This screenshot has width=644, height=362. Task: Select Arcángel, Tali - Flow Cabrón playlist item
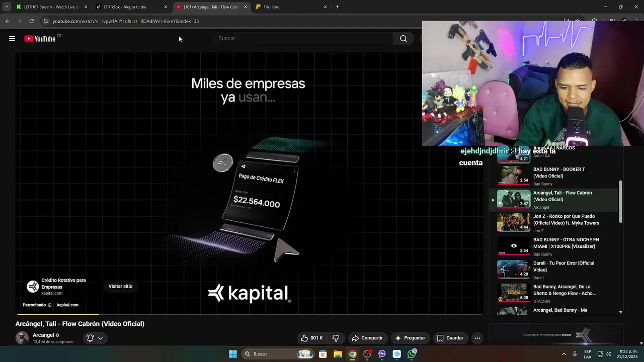click(553, 200)
